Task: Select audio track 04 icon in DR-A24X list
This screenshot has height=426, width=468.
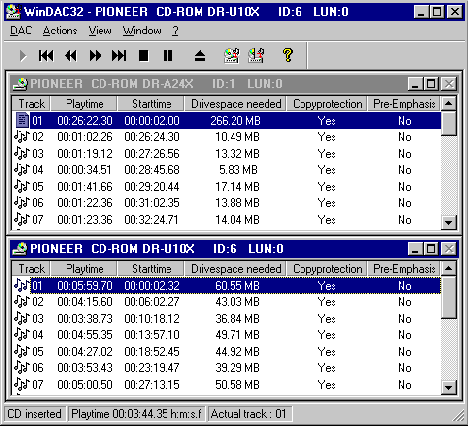Action: coord(22,170)
